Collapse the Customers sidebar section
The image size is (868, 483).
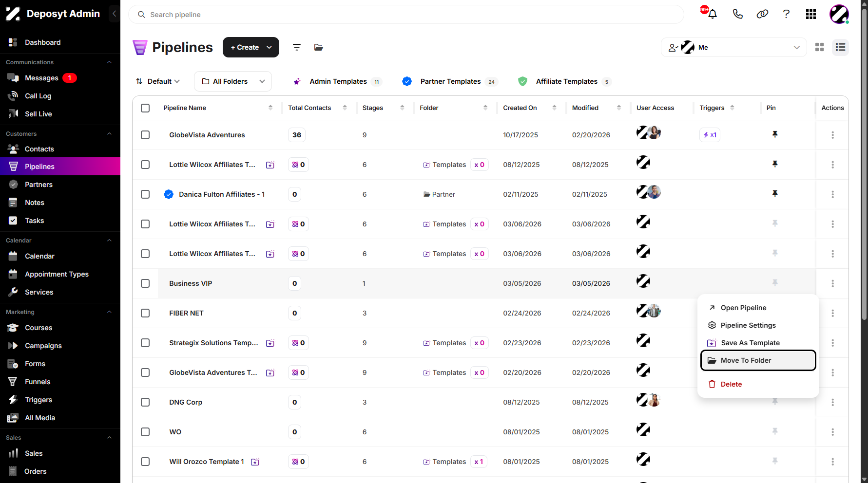pos(109,134)
